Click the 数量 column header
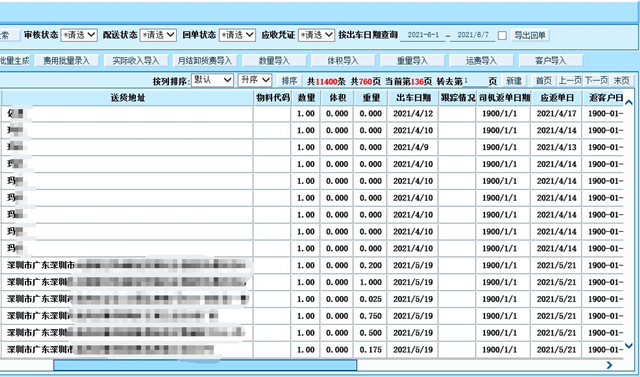 click(x=306, y=98)
